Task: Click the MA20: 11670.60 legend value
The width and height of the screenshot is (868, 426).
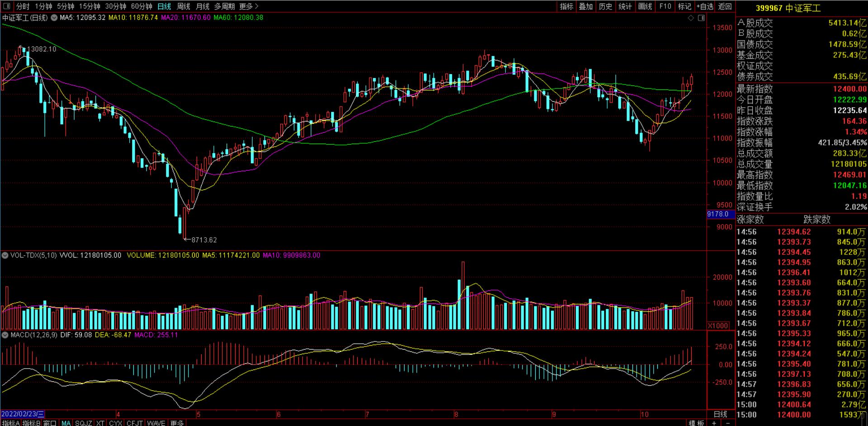Action: tap(186, 18)
